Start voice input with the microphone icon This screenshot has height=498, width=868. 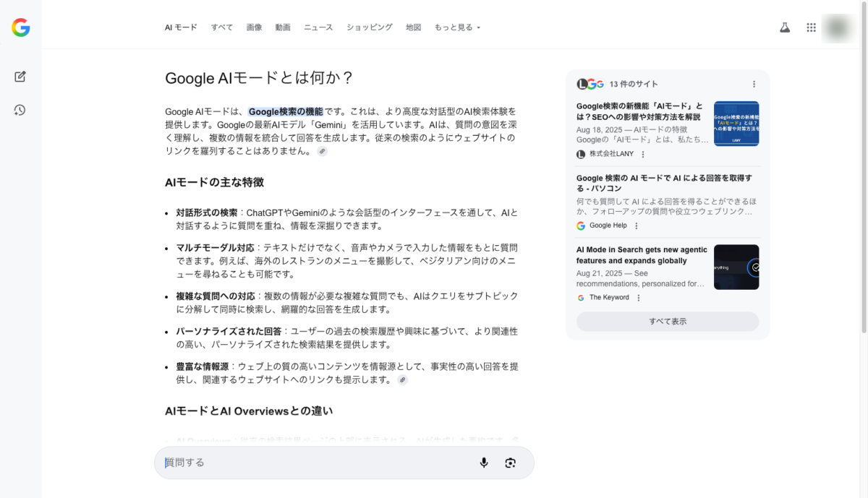click(484, 463)
